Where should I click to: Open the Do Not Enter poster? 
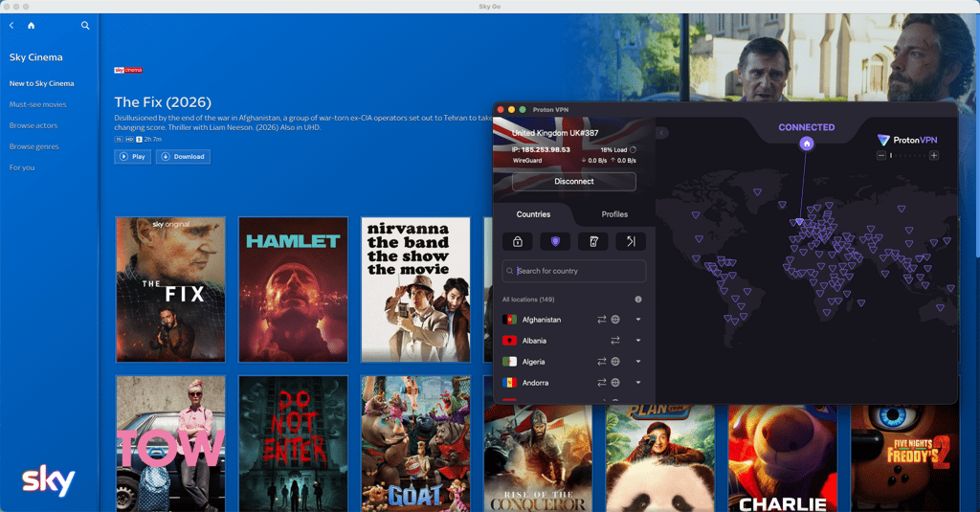pyautogui.click(x=293, y=444)
